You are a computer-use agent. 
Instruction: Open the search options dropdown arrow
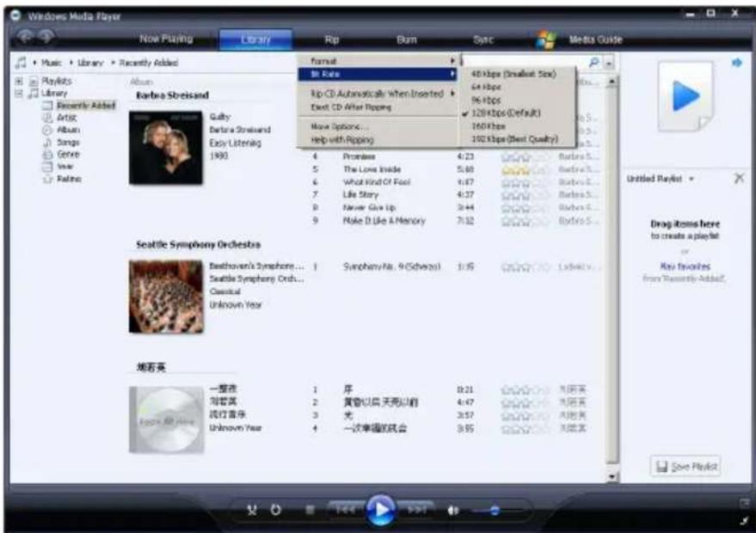click(x=610, y=63)
